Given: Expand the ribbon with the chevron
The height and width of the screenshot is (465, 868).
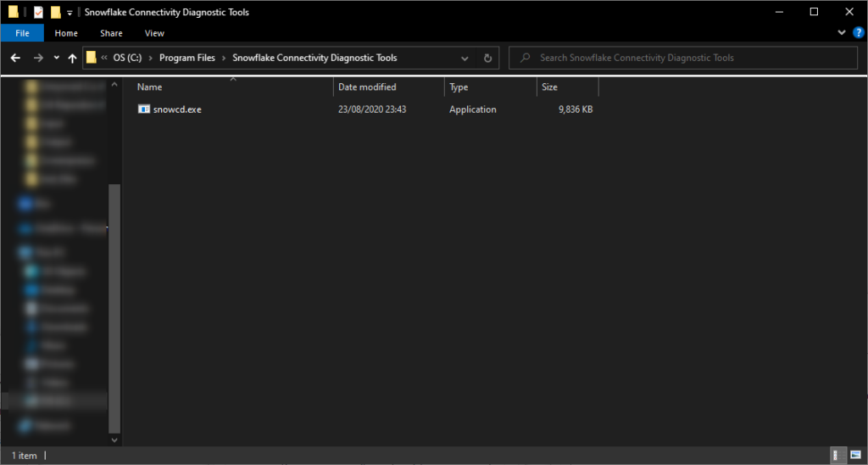Looking at the screenshot, I should pos(842,33).
